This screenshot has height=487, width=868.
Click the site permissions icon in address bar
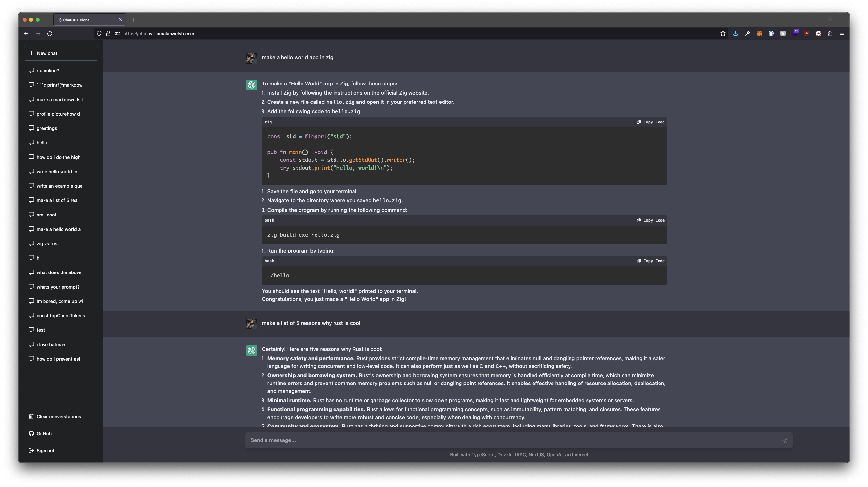coord(117,34)
